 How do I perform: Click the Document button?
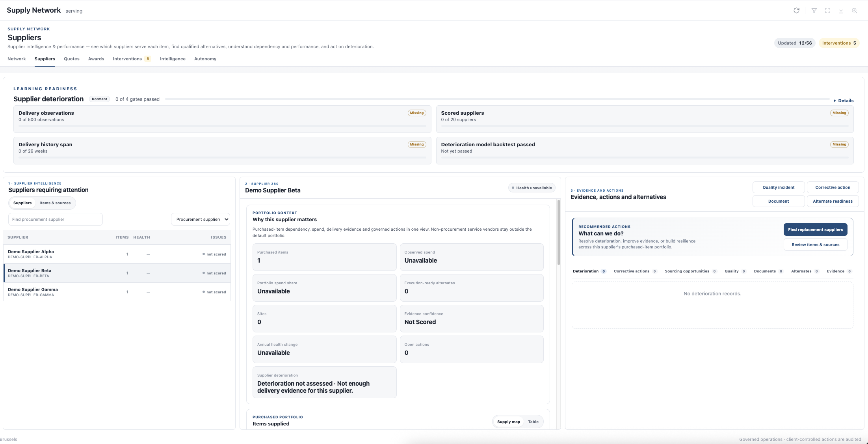(x=778, y=201)
